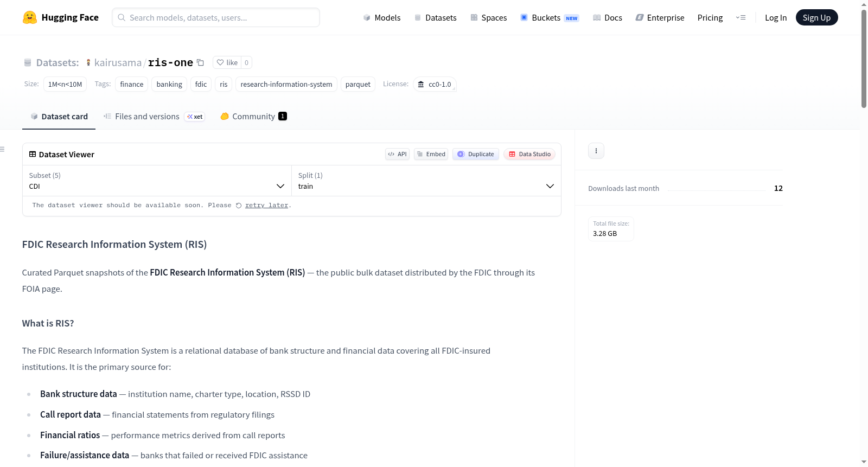The image size is (868, 467).
Task: Open the Split train dropdown
Action: pos(426,181)
